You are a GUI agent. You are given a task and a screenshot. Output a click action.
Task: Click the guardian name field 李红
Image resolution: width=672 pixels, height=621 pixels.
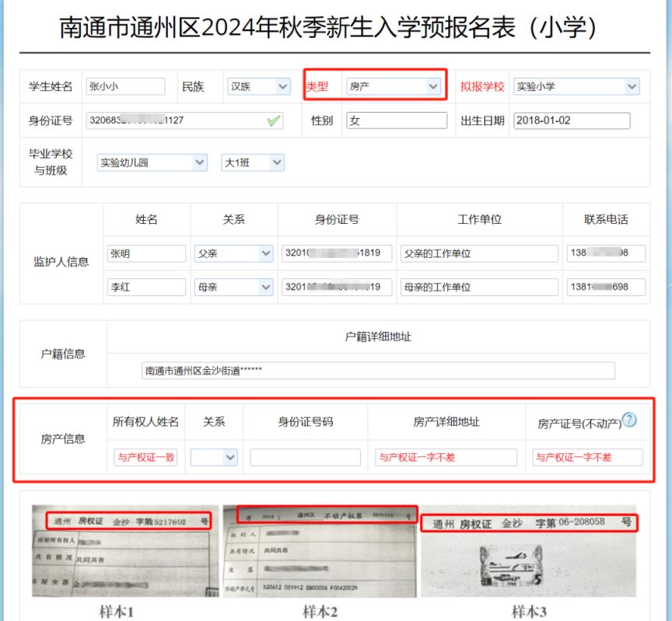click(x=146, y=287)
